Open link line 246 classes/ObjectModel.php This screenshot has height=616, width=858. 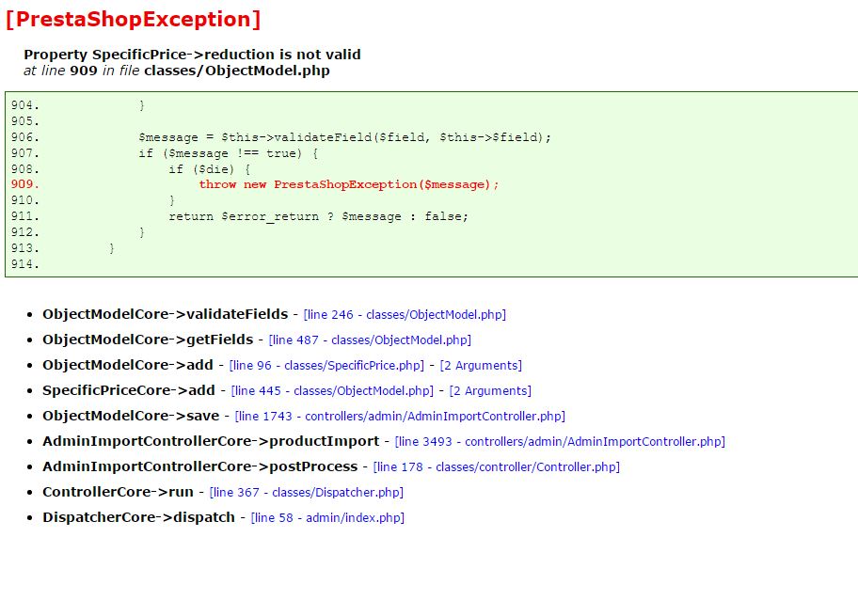[x=405, y=314]
